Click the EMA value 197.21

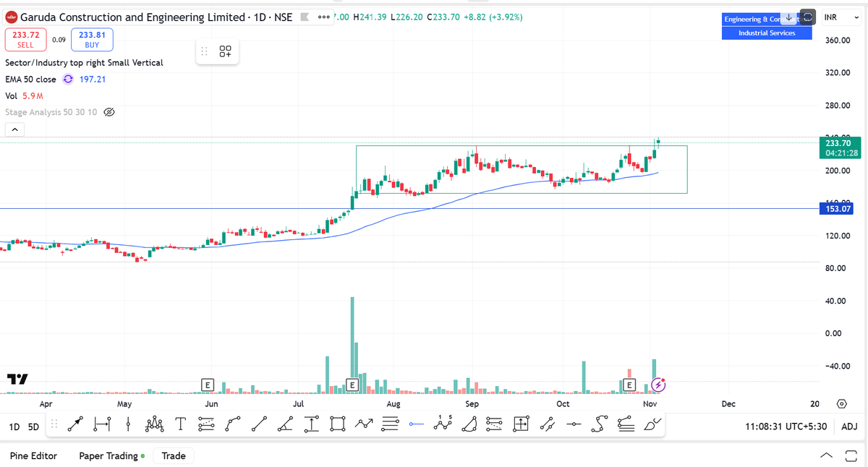(x=93, y=80)
